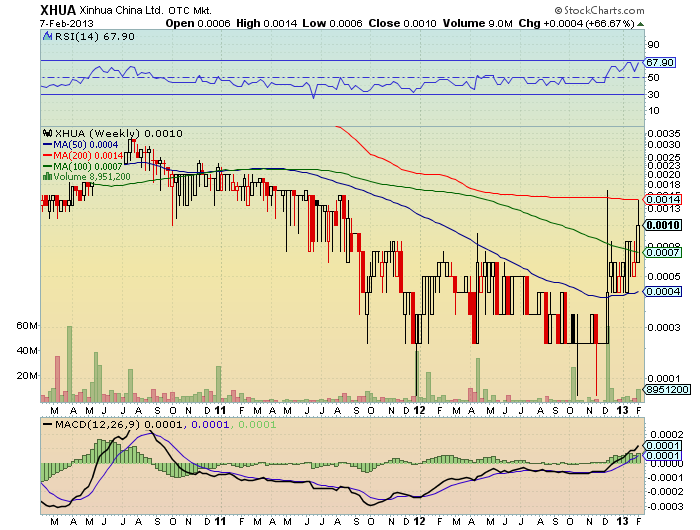The image size is (700, 530).
Task: Click the 0.0005 price axis label
Action: pyautogui.click(x=664, y=276)
